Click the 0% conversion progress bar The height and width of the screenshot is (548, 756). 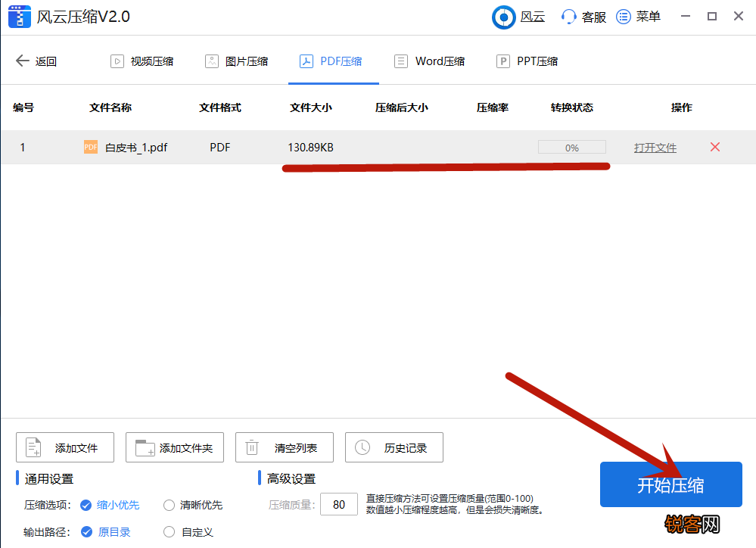point(572,147)
